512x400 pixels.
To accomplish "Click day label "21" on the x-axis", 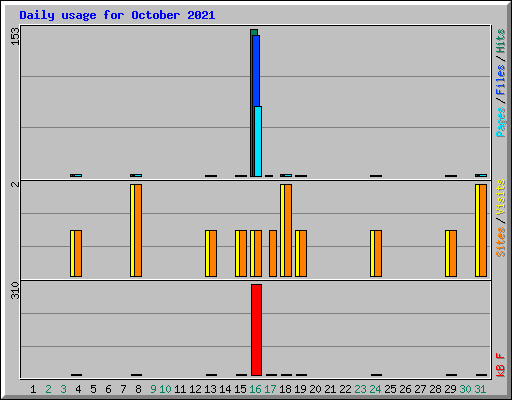I will (330, 389).
